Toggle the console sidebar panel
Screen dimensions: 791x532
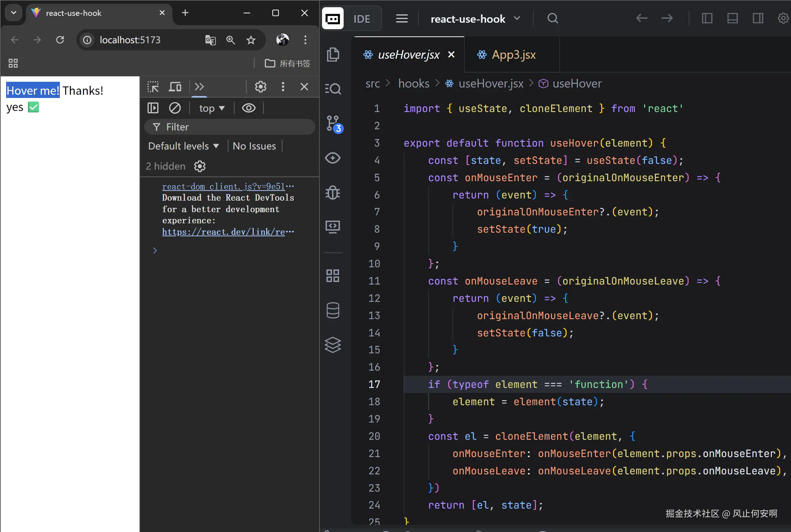coord(153,108)
